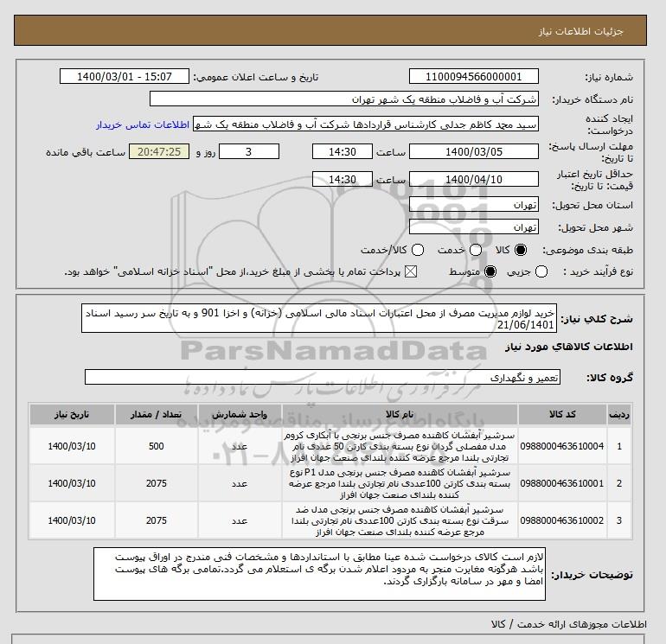Click the need date 1400/03/10 in row 2
Image resolution: width=666 pixels, height=644 pixels.
[72, 483]
